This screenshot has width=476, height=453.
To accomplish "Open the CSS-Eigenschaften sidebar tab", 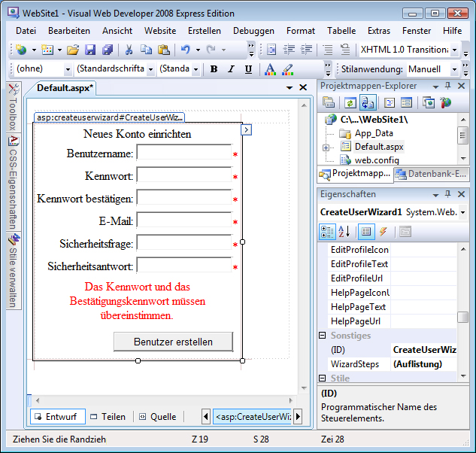I will coord(14,182).
